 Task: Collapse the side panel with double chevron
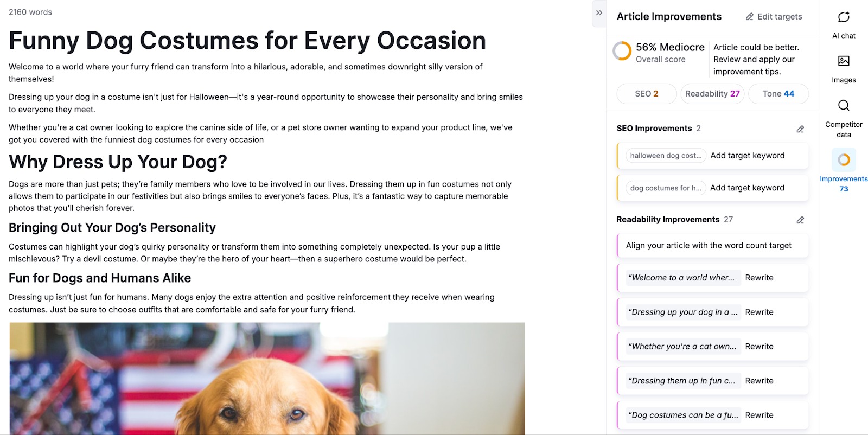(x=599, y=13)
